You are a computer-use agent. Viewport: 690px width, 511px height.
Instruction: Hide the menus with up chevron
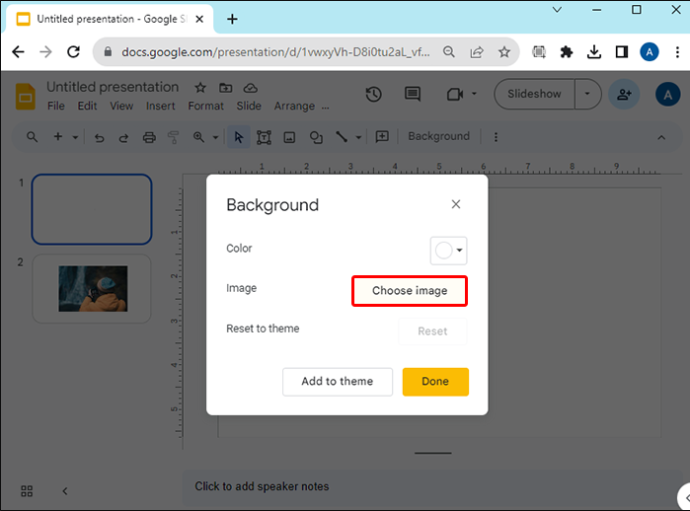(x=661, y=137)
